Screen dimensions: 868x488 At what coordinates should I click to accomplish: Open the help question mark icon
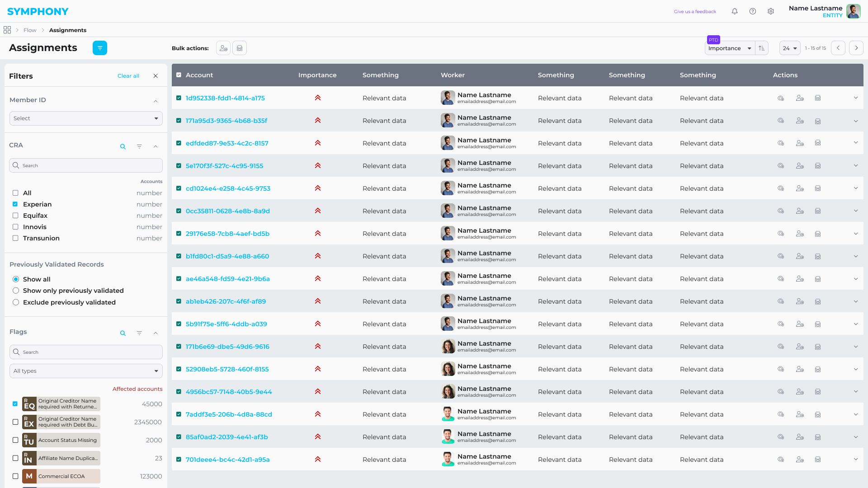753,11
